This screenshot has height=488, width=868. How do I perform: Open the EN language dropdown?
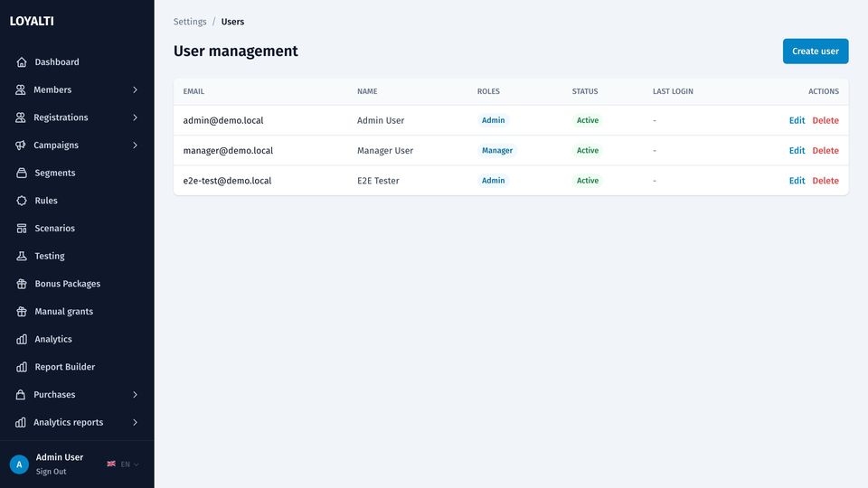coord(123,465)
